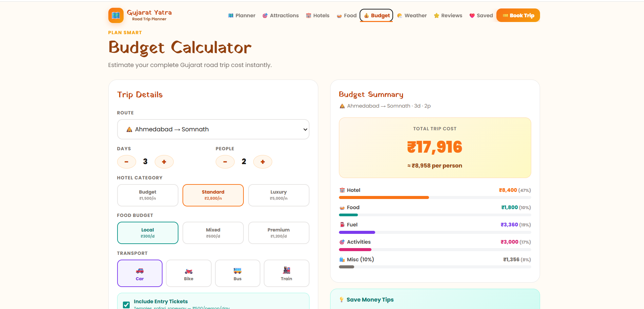The image size is (644, 309).
Task: Open the route selection dropdown
Action: pyautogui.click(x=213, y=129)
